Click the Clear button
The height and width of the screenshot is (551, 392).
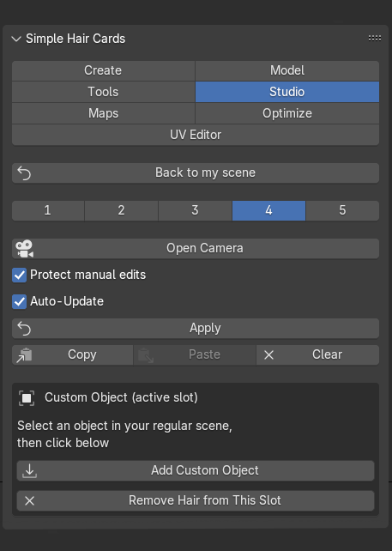pos(317,355)
